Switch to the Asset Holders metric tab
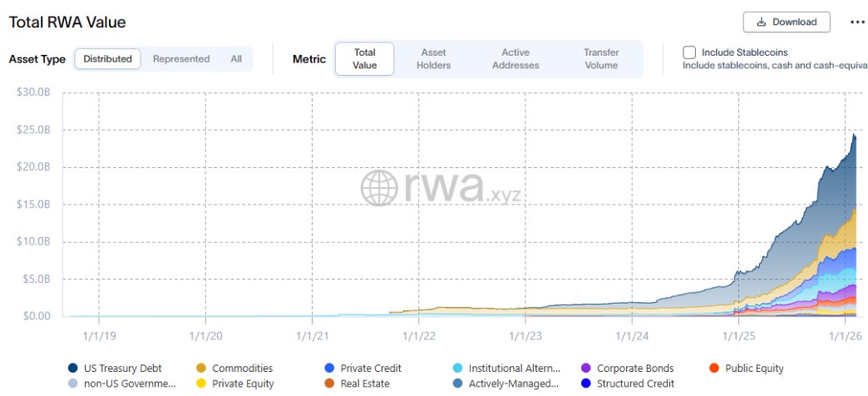 433,59
